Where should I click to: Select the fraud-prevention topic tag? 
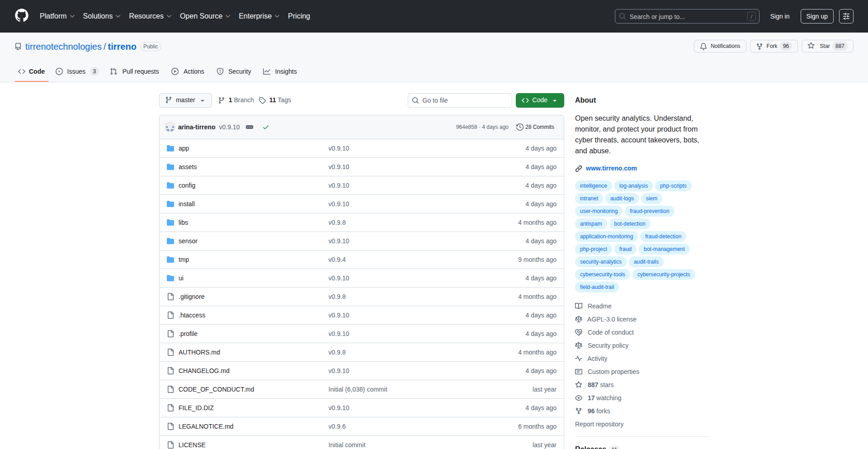(x=649, y=211)
